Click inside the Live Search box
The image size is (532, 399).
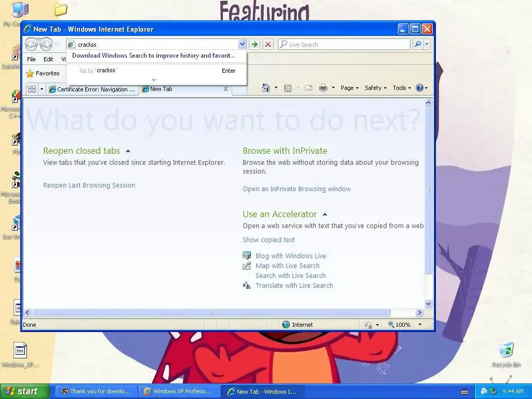pos(344,45)
